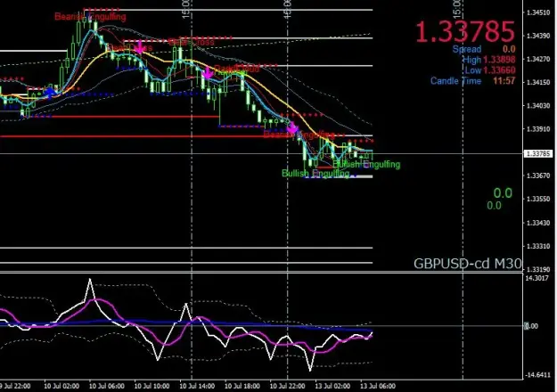Click the 10 Jul 06:00 time label
Viewport: 557px width, 392px height.
pos(107,386)
